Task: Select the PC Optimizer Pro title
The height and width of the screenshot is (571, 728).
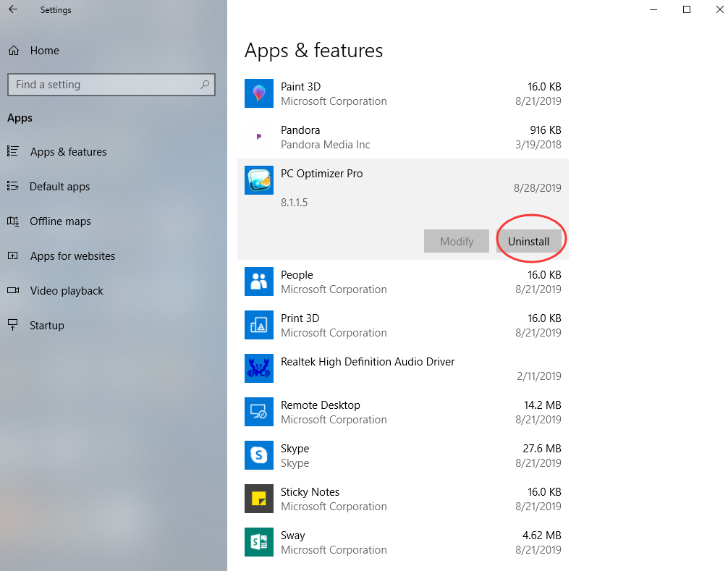Action: click(322, 174)
